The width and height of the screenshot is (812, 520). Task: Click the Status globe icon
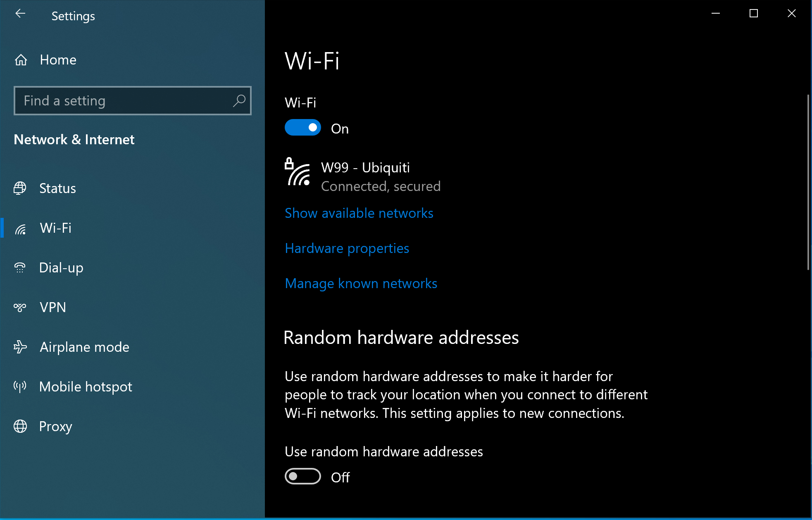pyautogui.click(x=20, y=188)
